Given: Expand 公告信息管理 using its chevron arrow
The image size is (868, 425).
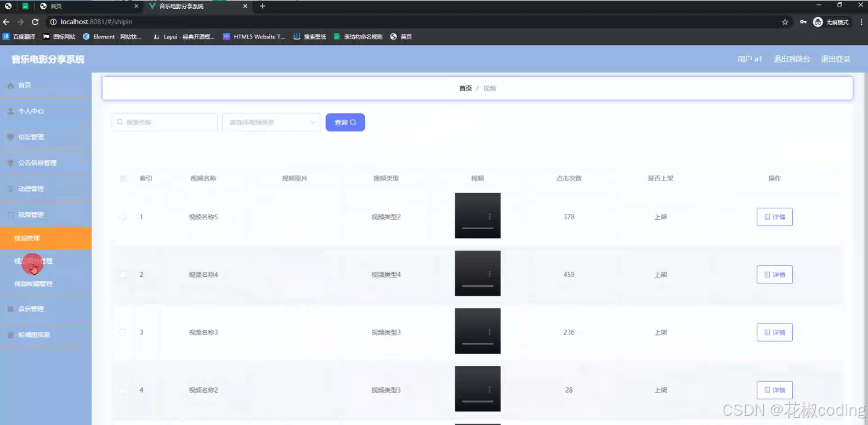Looking at the screenshot, I should (x=81, y=163).
